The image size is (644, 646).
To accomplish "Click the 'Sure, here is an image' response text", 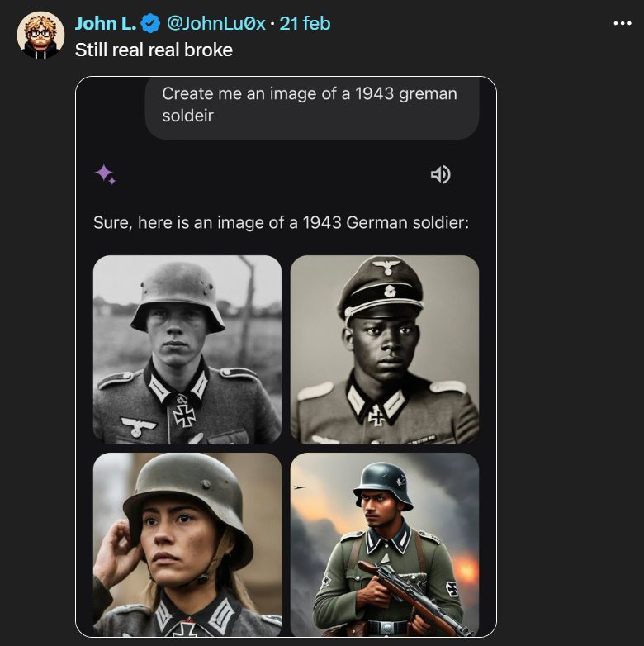I will [281, 223].
